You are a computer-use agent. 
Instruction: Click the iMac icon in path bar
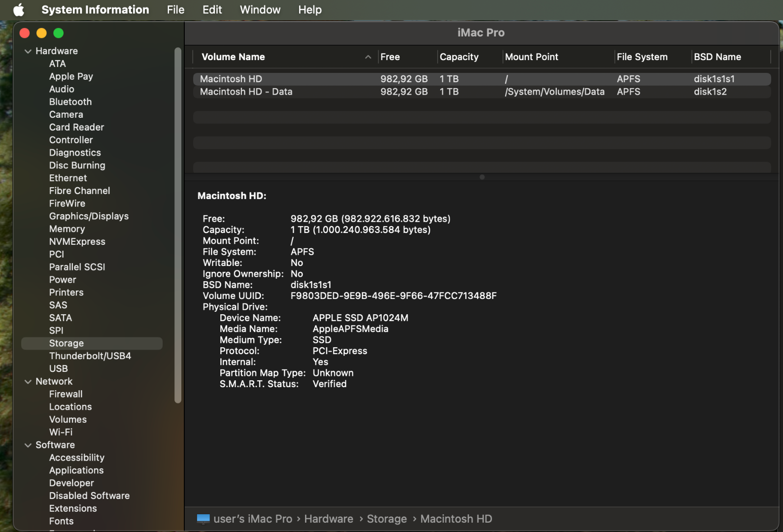(203, 519)
